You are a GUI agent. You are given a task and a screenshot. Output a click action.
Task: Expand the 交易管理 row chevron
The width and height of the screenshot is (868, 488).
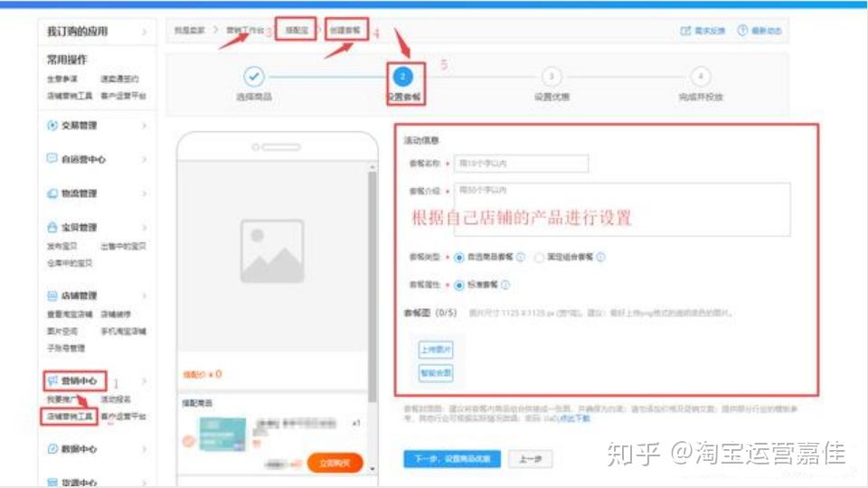tap(144, 126)
